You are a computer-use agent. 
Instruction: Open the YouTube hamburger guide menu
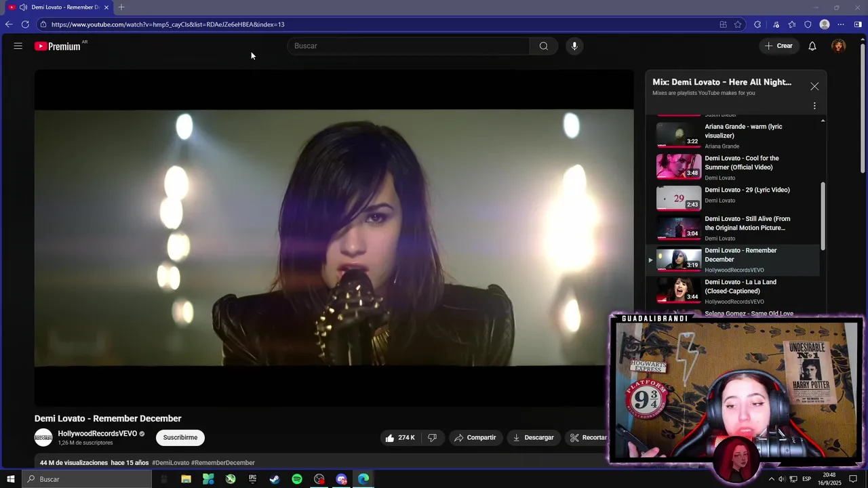18,46
